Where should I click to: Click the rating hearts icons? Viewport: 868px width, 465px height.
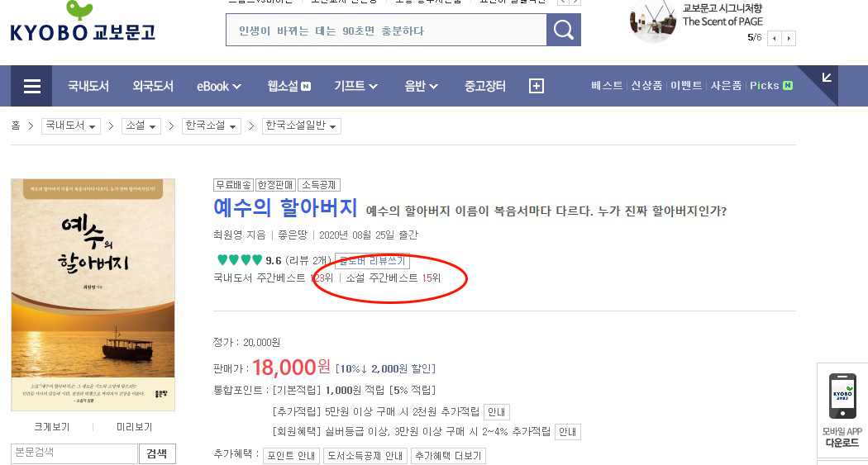click(240, 259)
